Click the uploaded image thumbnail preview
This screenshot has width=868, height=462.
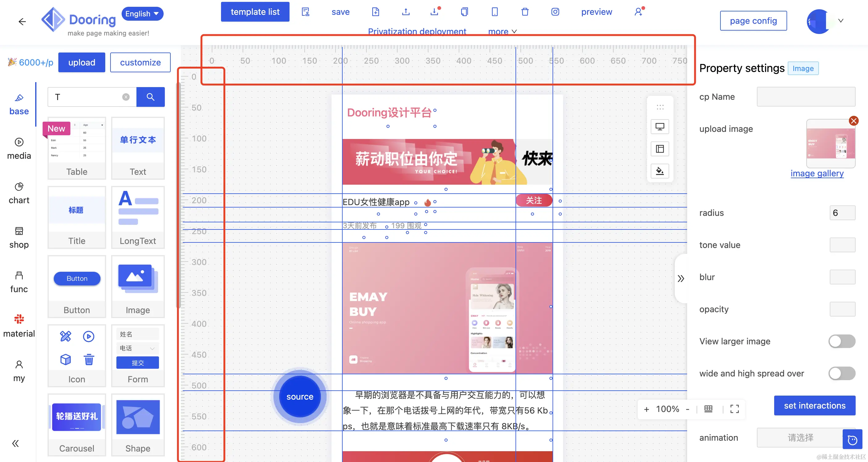click(830, 144)
